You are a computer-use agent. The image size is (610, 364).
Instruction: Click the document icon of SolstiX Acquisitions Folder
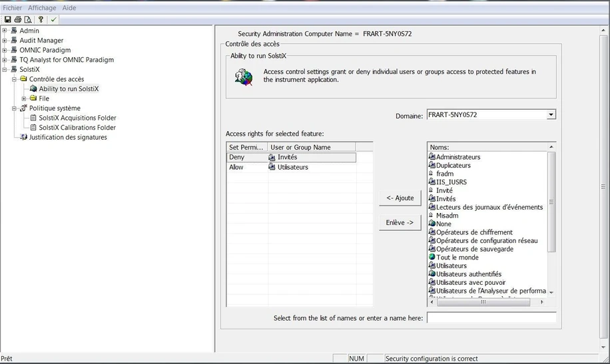coord(33,118)
